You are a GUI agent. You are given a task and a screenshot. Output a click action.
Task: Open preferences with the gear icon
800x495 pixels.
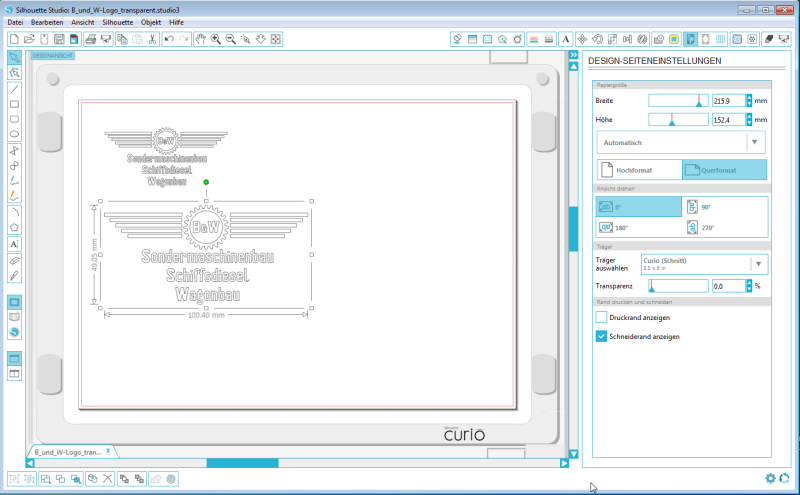pos(770,478)
